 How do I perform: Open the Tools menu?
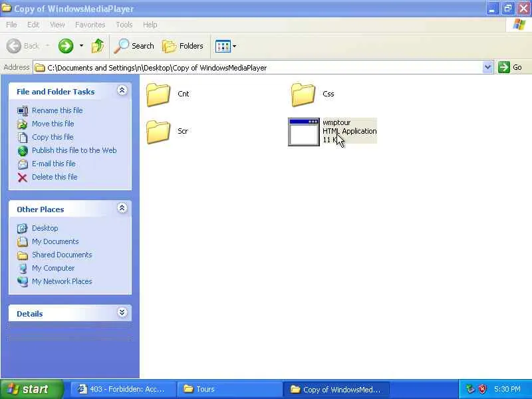(124, 25)
